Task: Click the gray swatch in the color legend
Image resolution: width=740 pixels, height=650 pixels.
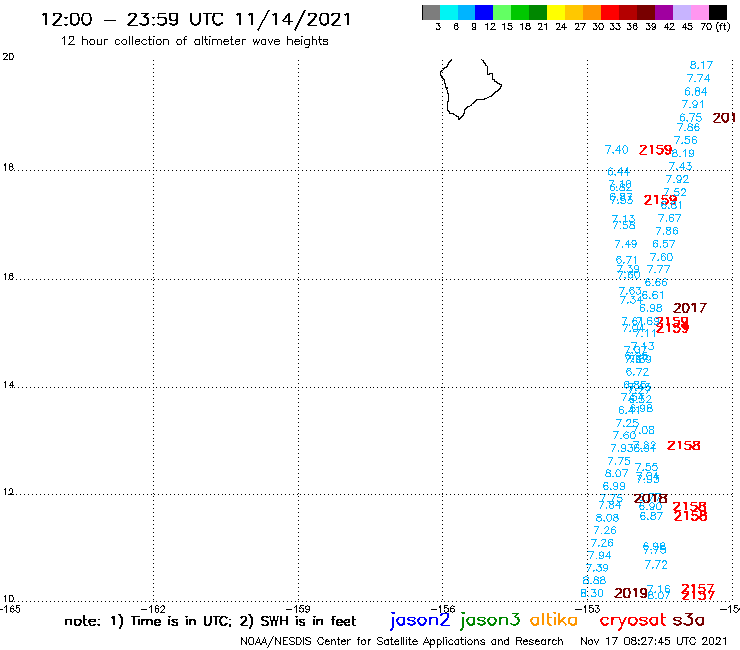Action: coord(431,12)
